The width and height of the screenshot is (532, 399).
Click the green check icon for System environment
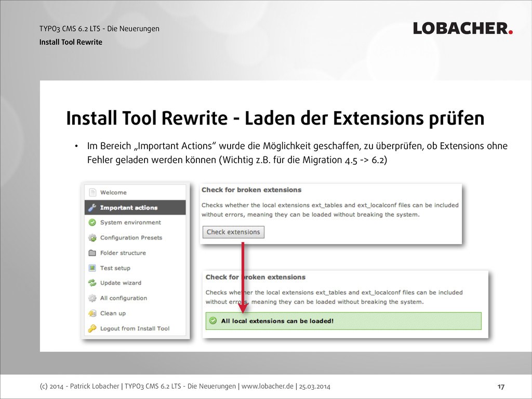coord(92,222)
